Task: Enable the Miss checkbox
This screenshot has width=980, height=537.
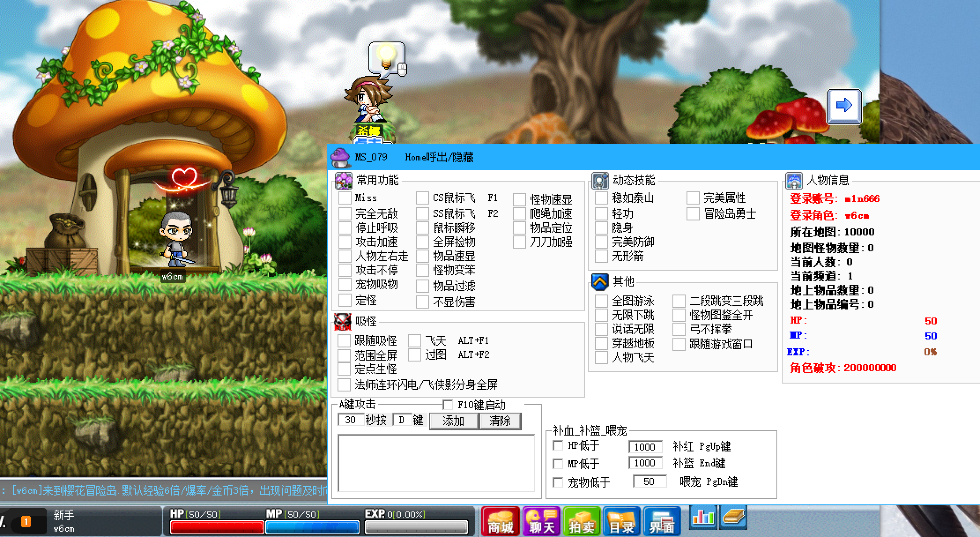Action: (345, 198)
